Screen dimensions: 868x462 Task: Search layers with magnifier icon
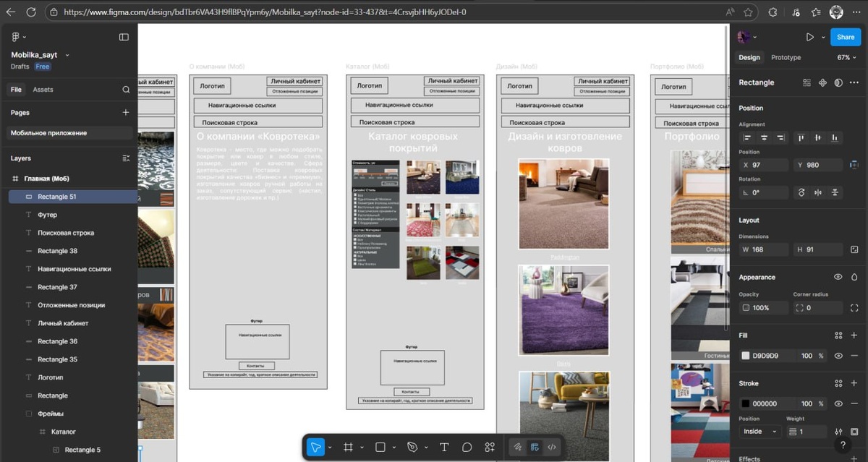(126, 90)
